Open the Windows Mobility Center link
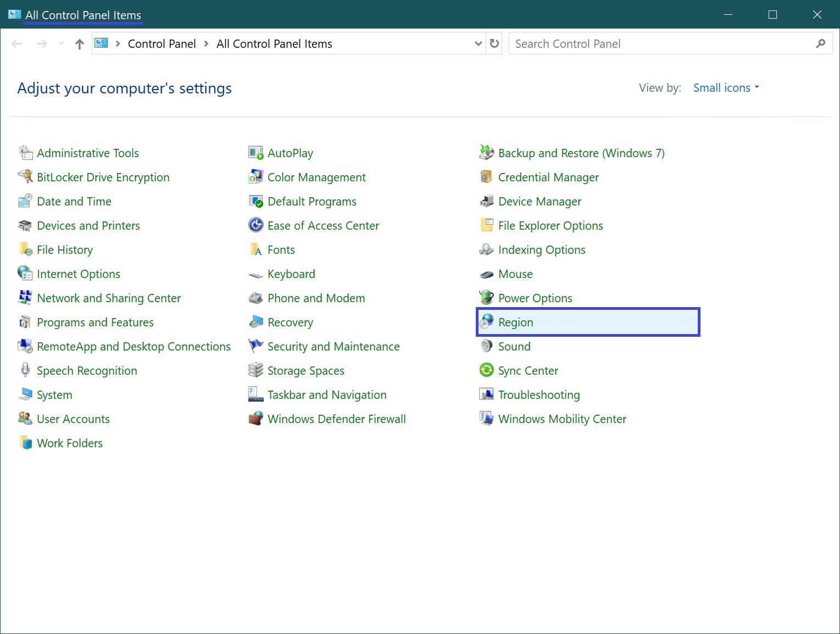 [x=562, y=419]
